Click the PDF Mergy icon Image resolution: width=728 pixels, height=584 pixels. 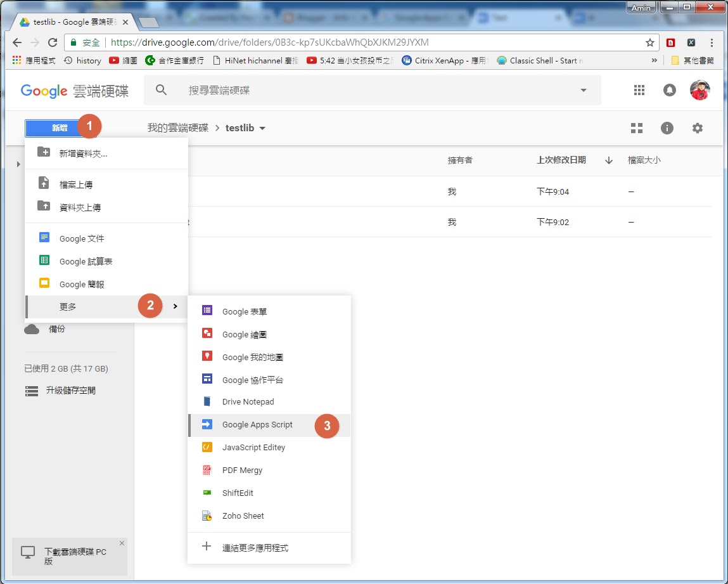point(207,470)
